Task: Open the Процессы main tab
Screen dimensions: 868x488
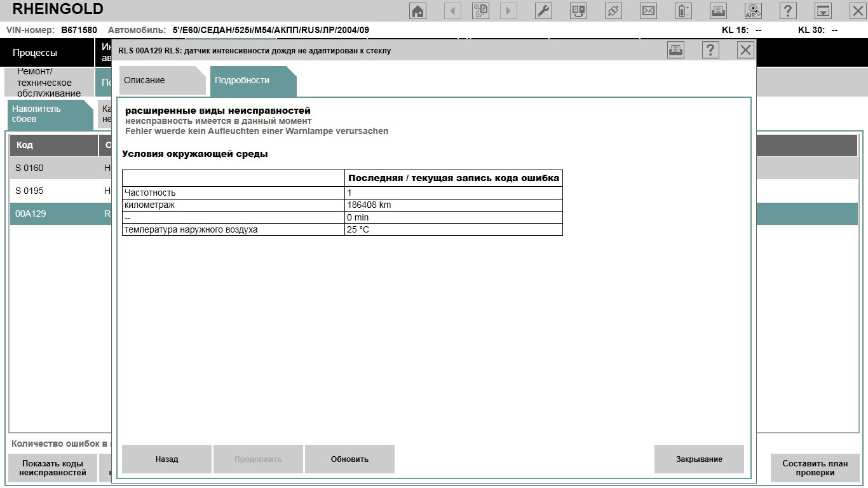Action: [46, 53]
